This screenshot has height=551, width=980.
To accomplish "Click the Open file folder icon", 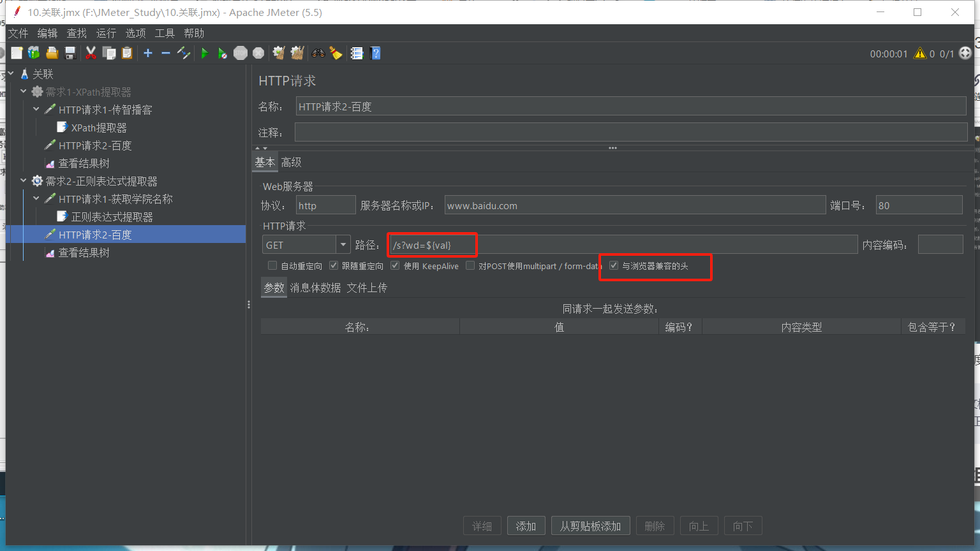I will 52,53.
